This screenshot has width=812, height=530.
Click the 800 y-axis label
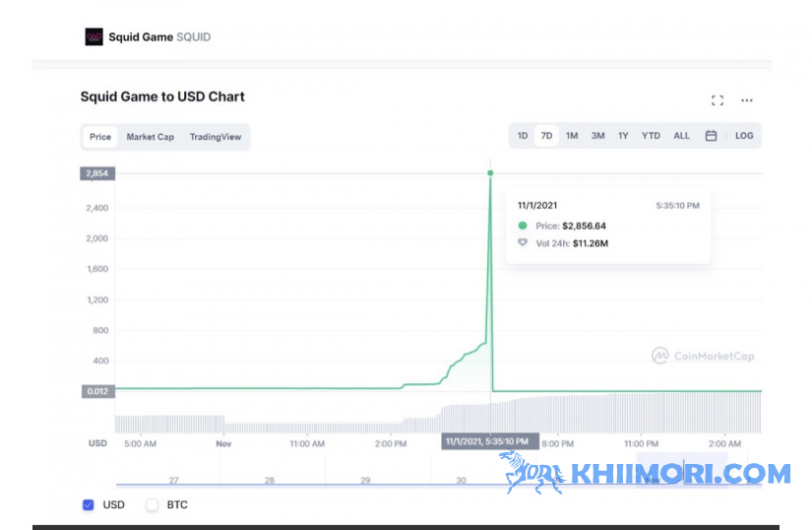(100, 331)
